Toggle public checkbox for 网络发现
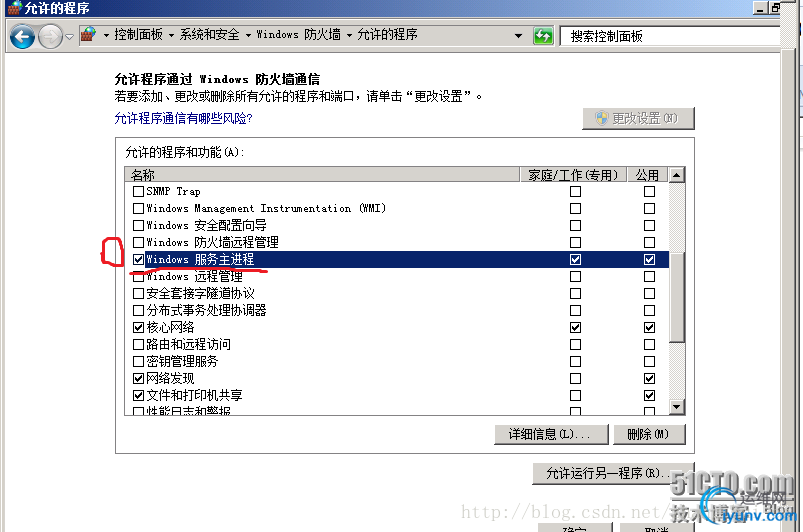Screen dimensions: 803x532 coord(649,378)
